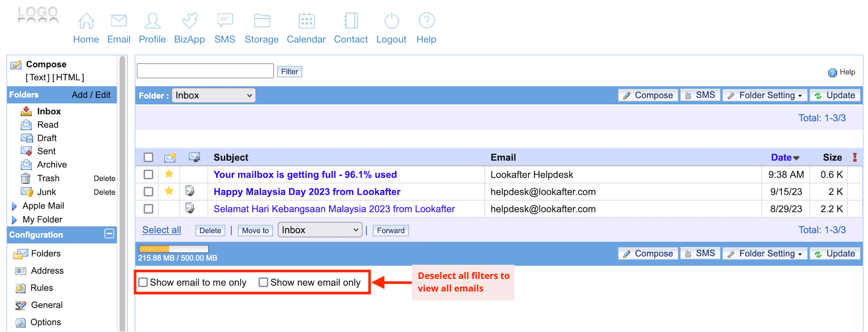Click the Logout power icon
Image resolution: width=868 pixels, height=332 pixels.
pos(391,21)
